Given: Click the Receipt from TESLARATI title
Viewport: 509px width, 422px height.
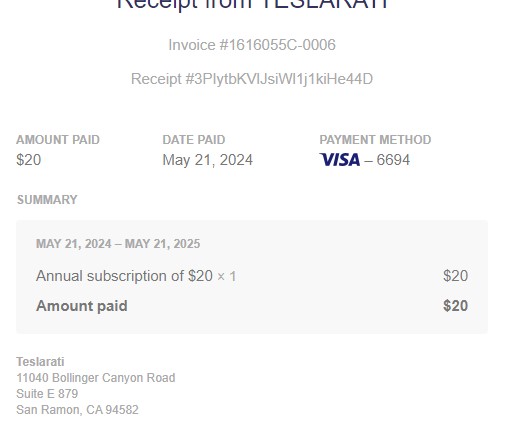Looking at the screenshot, I should click(x=252, y=5).
